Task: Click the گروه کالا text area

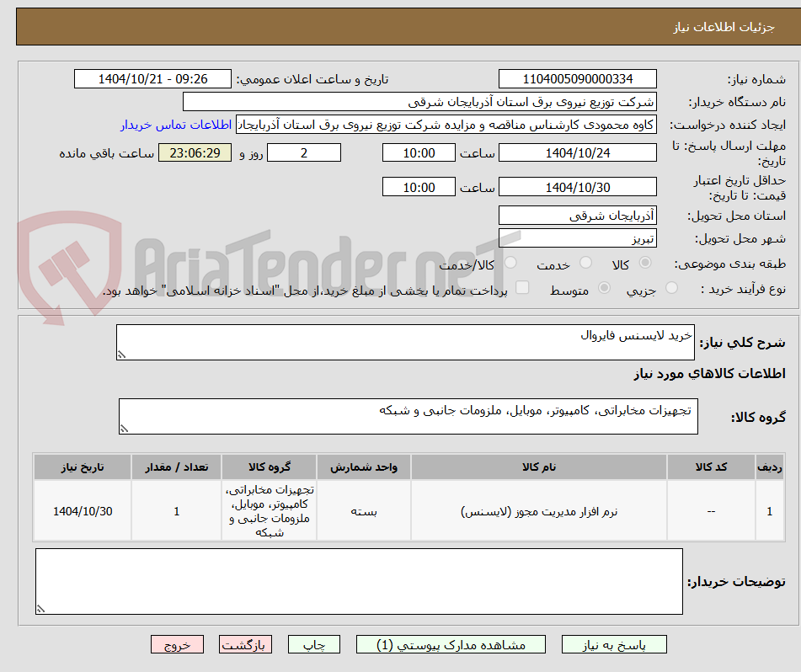Action: pos(409,417)
